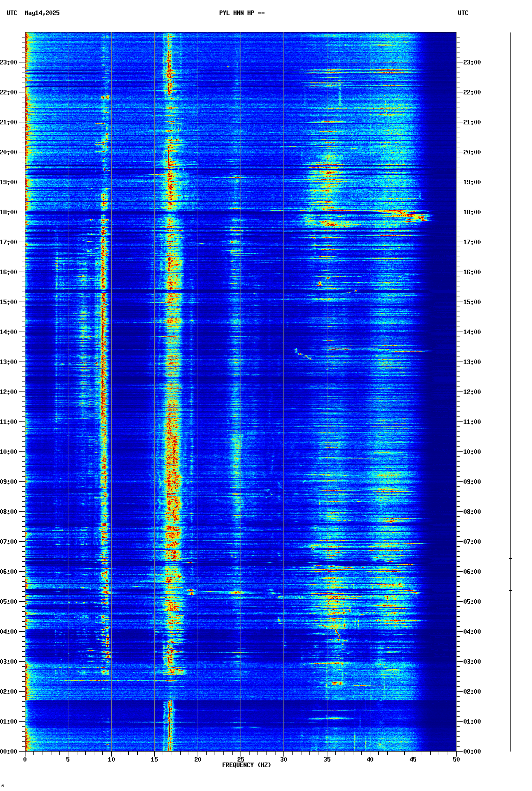Click the right axis "22:00" time label
532x791 pixels.
[x=472, y=92]
